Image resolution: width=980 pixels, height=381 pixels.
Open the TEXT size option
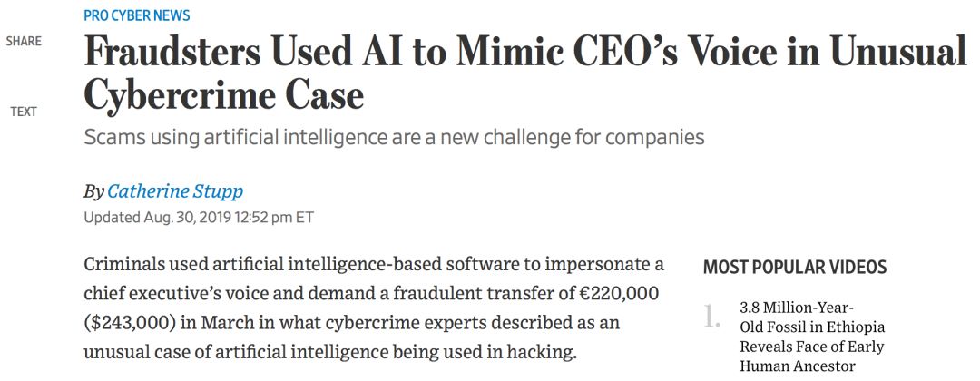point(24,112)
